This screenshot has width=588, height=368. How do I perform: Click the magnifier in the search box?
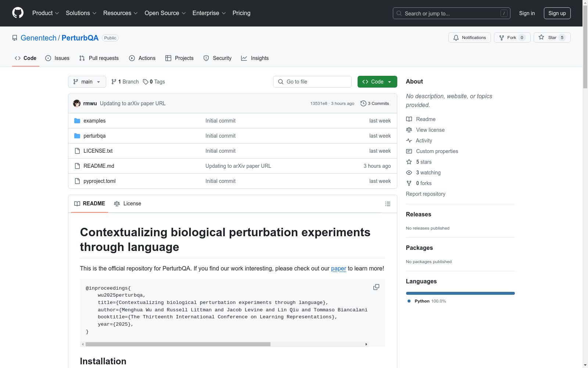399,13
